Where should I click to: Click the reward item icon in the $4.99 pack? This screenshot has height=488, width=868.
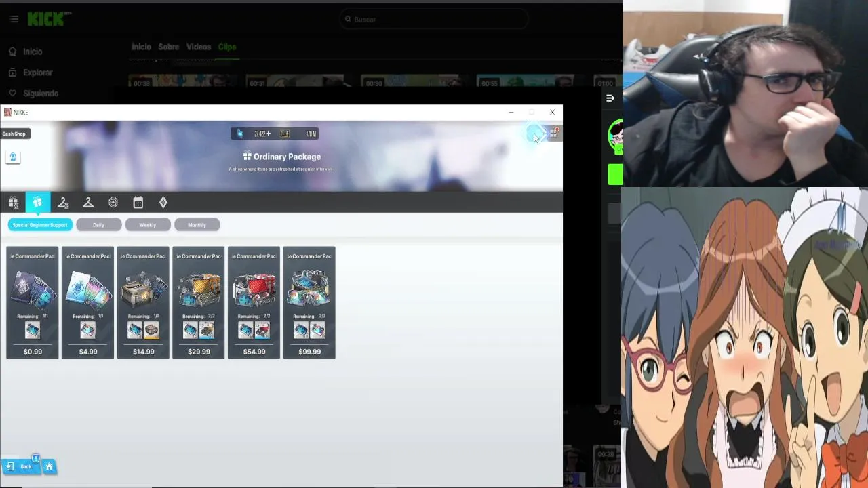click(x=88, y=330)
